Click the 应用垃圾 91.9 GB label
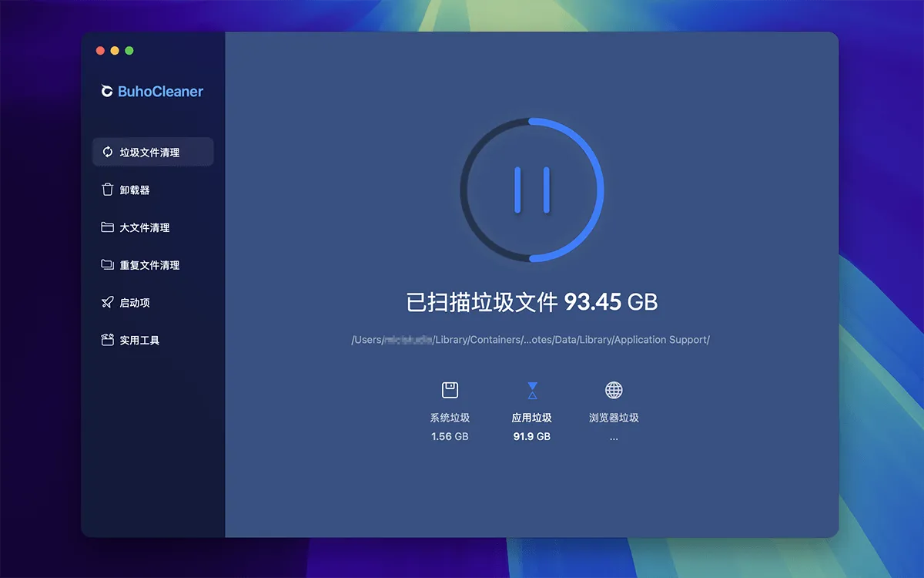The height and width of the screenshot is (578, 924). 532,427
